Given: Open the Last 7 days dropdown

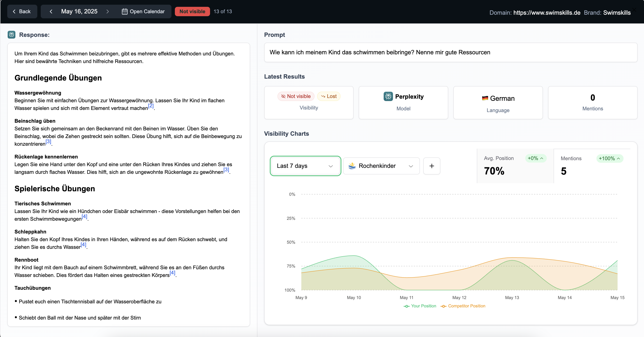Looking at the screenshot, I should 305,166.
